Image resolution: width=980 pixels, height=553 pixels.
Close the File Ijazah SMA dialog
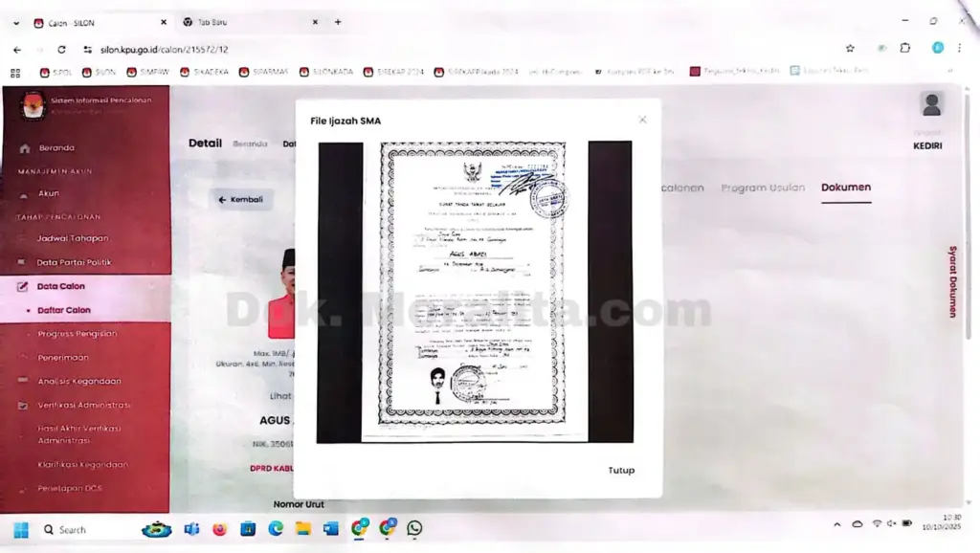(x=642, y=120)
